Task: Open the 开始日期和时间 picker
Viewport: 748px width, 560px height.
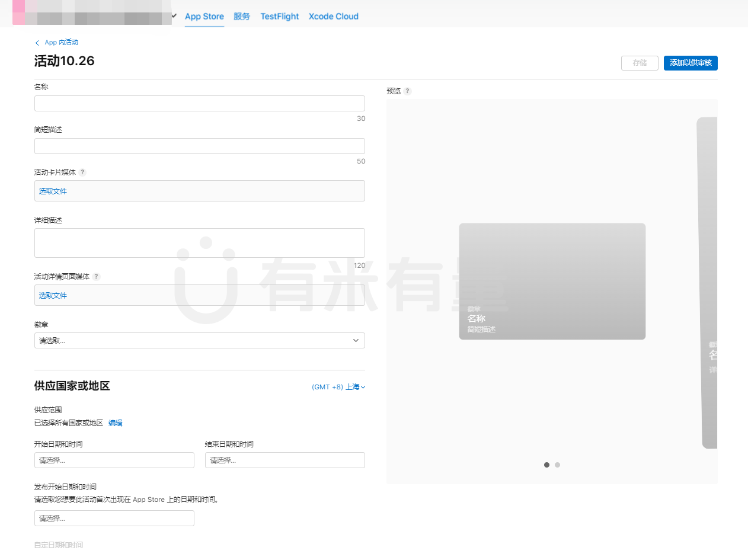Action: 114,460
